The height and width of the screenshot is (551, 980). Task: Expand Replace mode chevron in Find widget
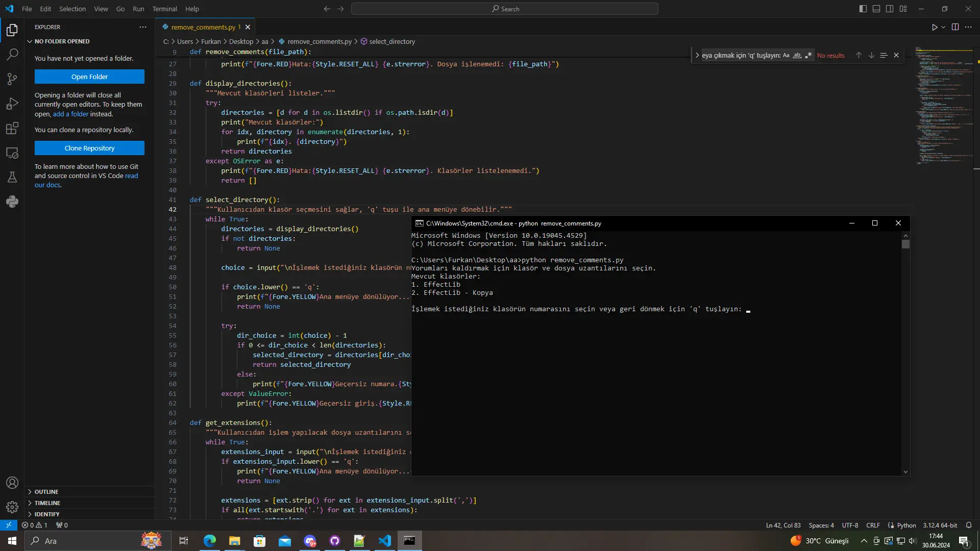(x=697, y=55)
